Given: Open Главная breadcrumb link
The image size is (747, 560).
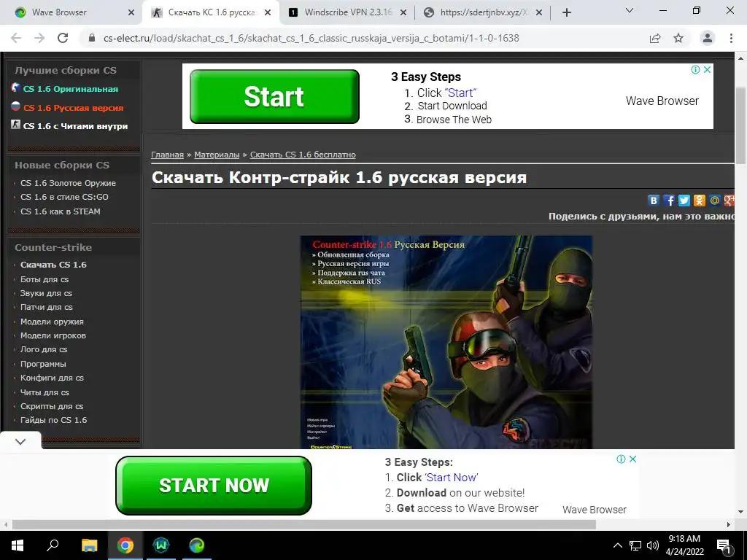Looking at the screenshot, I should [167, 155].
